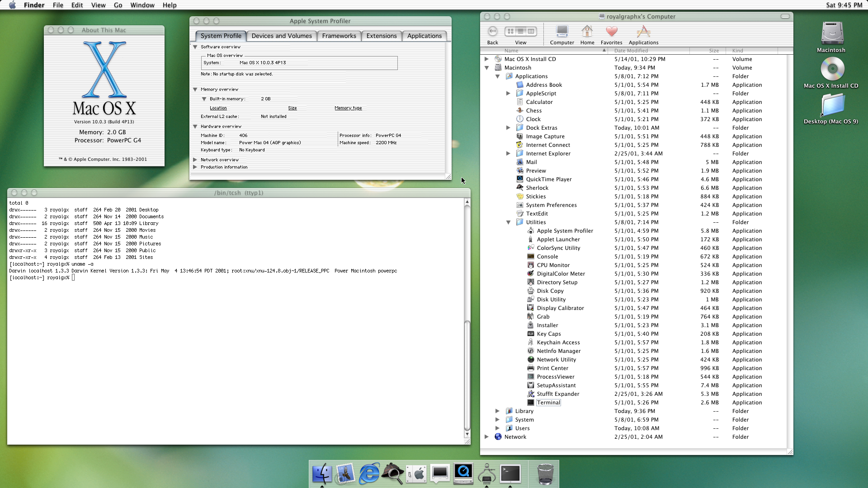Click the Version 10.0.3 text in About This Mac
The width and height of the screenshot is (868, 488).
[104, 122]
